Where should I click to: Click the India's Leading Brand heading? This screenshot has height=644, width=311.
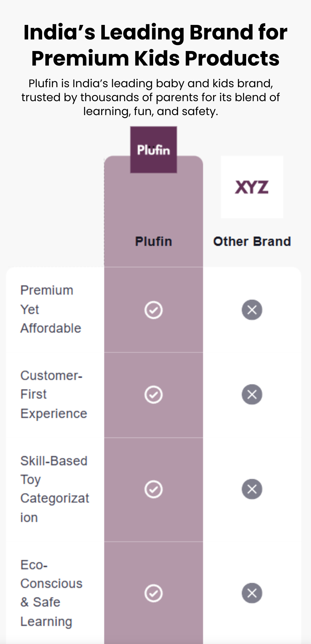pos(155,45)
